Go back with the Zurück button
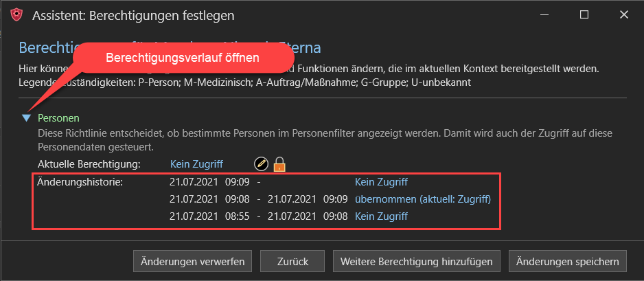 (293, 261)
